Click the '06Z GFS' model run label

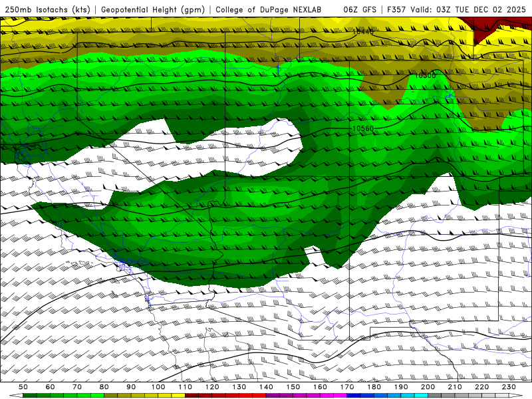pos(360,9)
